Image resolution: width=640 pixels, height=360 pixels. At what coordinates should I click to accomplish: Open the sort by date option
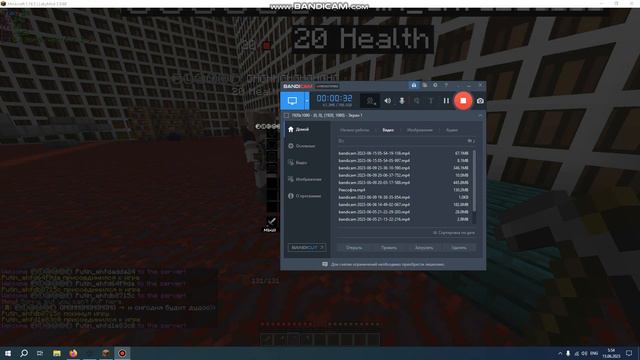coord(454,233)
